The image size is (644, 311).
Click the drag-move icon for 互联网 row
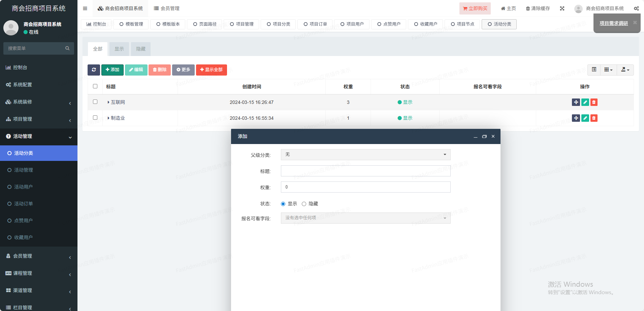pyautogui.click(x=576, y=102)
